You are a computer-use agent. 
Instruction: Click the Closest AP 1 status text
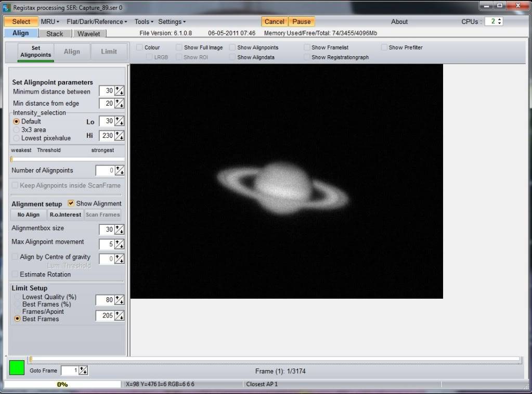pos(262,384)
